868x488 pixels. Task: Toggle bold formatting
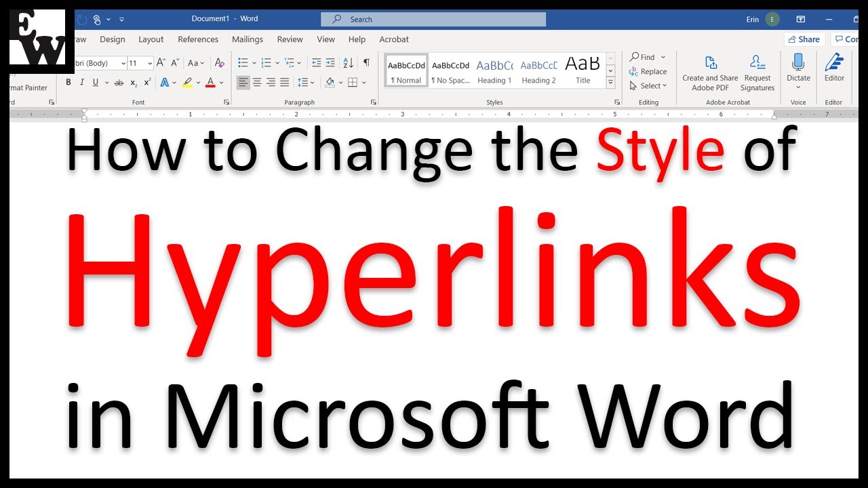pos(68,83)
